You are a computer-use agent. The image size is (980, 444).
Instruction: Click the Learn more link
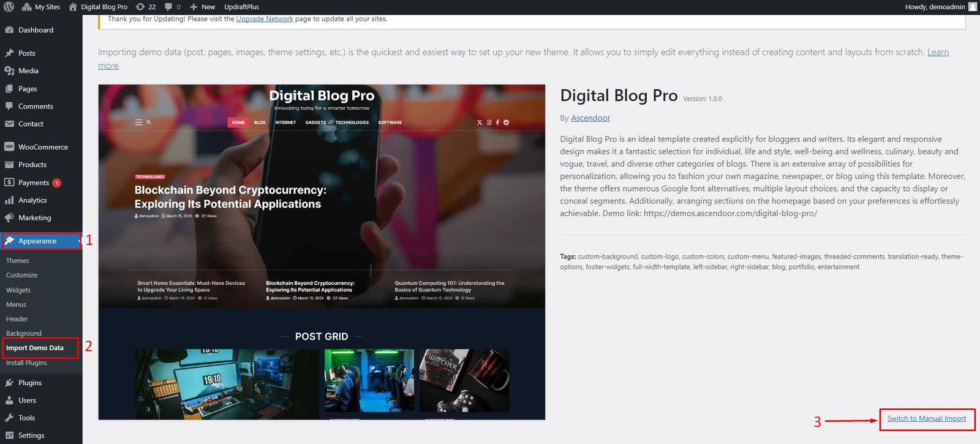[938, 52]
